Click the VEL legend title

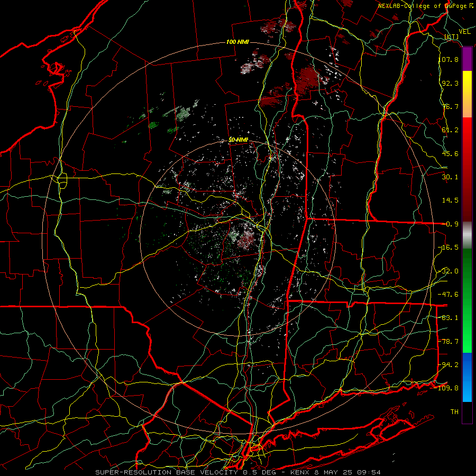tap(464, 32)
